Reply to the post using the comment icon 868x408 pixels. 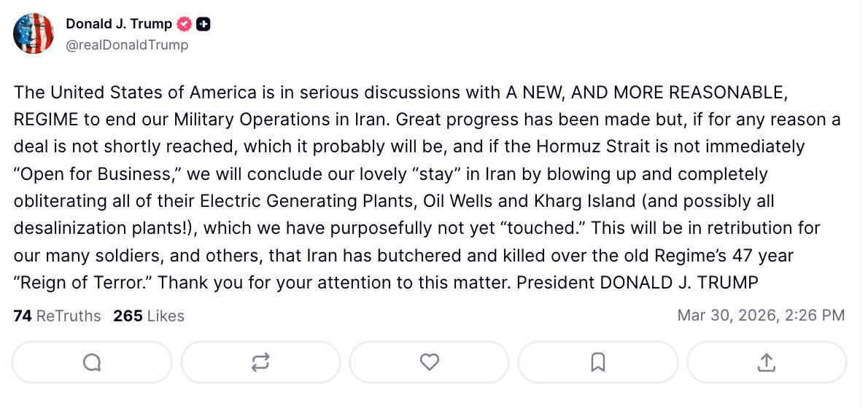(x=92, y=362)
